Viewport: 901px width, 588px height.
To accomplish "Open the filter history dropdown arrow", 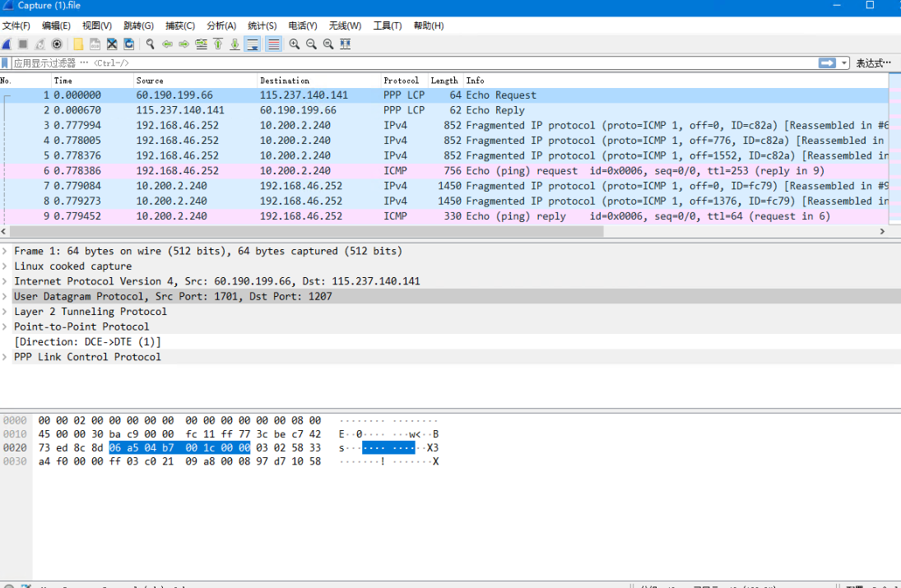I will (844, 63).
